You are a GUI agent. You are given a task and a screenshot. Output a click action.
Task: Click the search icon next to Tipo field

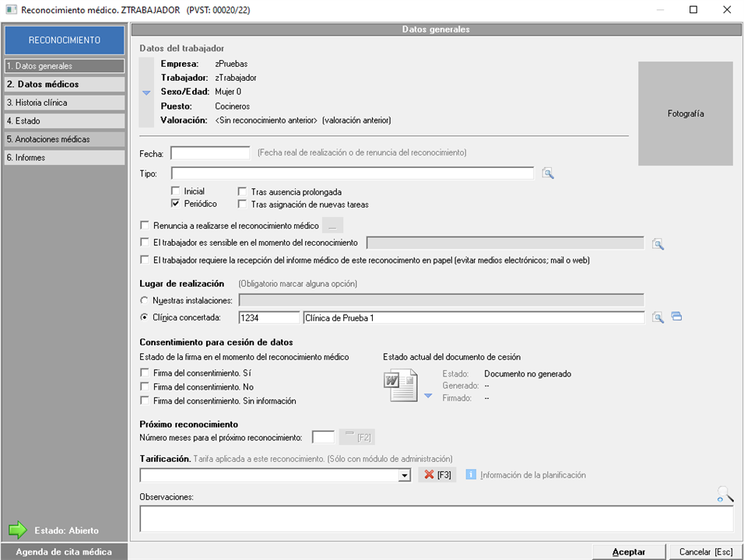(548, 173)
